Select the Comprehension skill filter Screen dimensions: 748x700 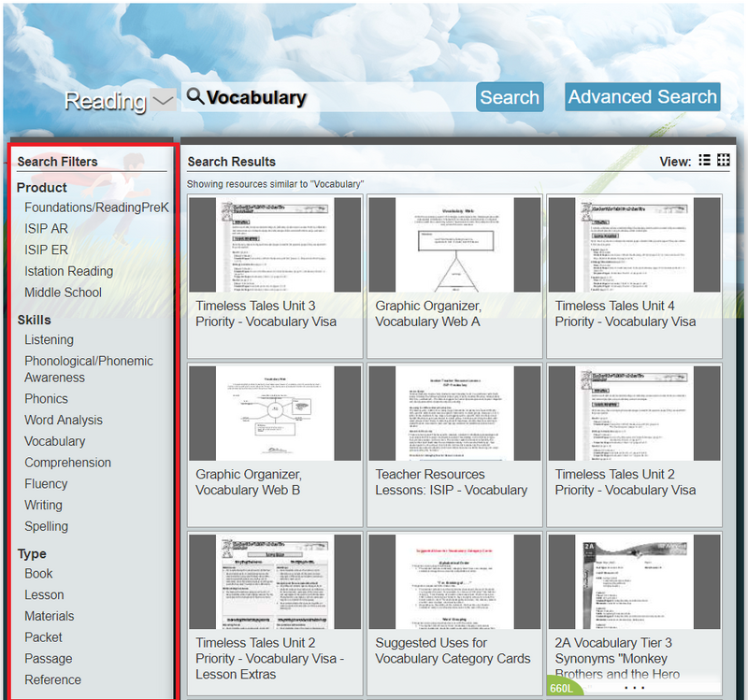click(x=67, y=463)
